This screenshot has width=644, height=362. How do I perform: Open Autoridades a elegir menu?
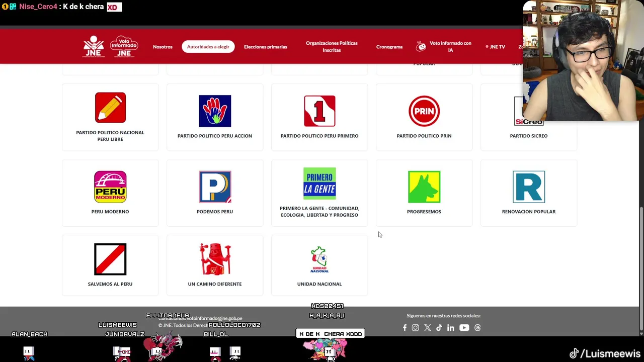208,47
